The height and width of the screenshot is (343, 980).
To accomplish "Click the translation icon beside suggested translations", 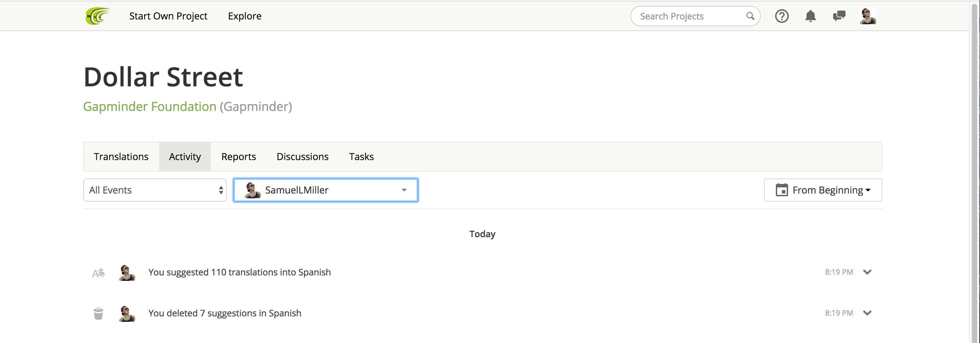I will (98, 273).
